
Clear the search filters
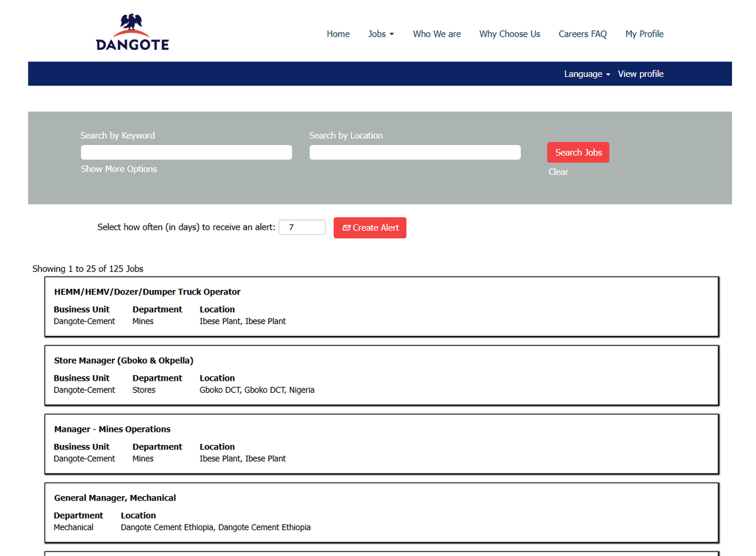point(558,172)
